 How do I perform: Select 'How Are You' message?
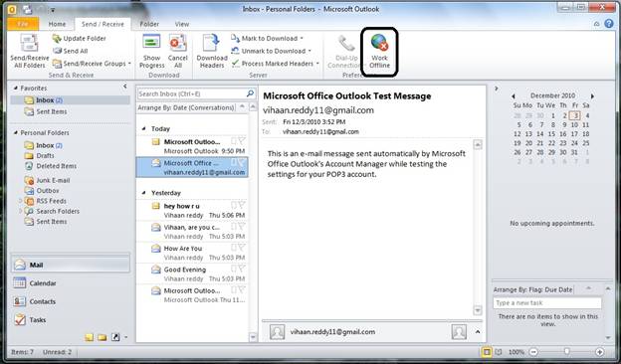pyautogui.click(x=192, y=253)
